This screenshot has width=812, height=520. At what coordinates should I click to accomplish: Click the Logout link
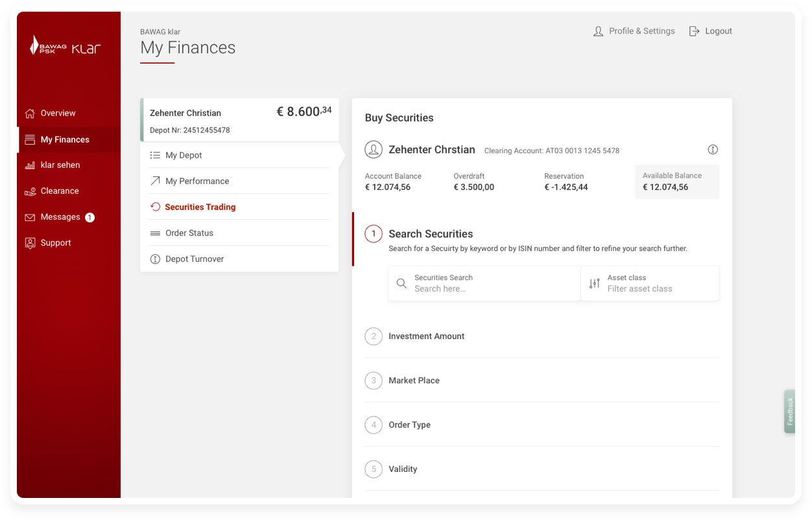[711, 31]
